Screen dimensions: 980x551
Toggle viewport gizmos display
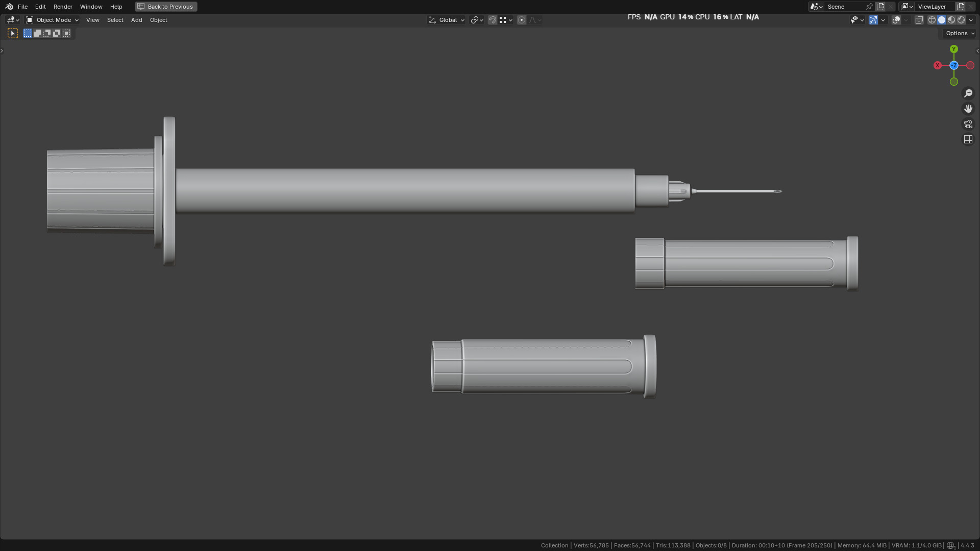[873, 20]
